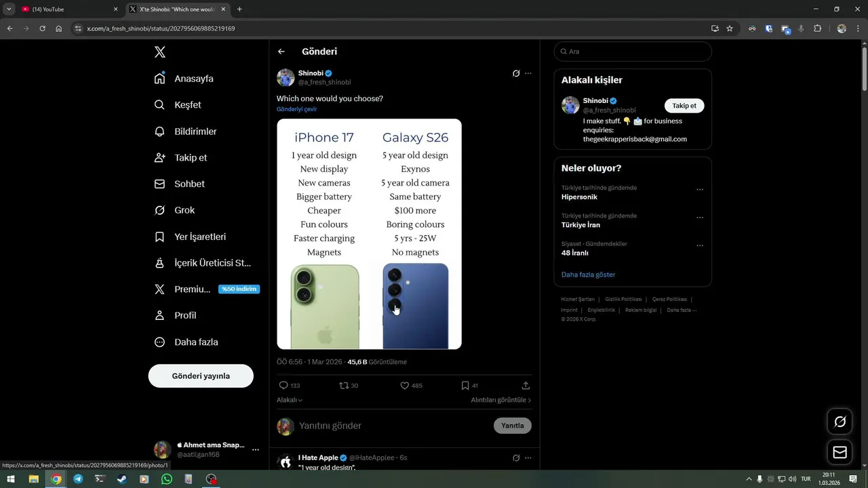Click the X logo in sidebar
Image resolution: width=868 pixels, height=488 pixels.
click(159, 52)
